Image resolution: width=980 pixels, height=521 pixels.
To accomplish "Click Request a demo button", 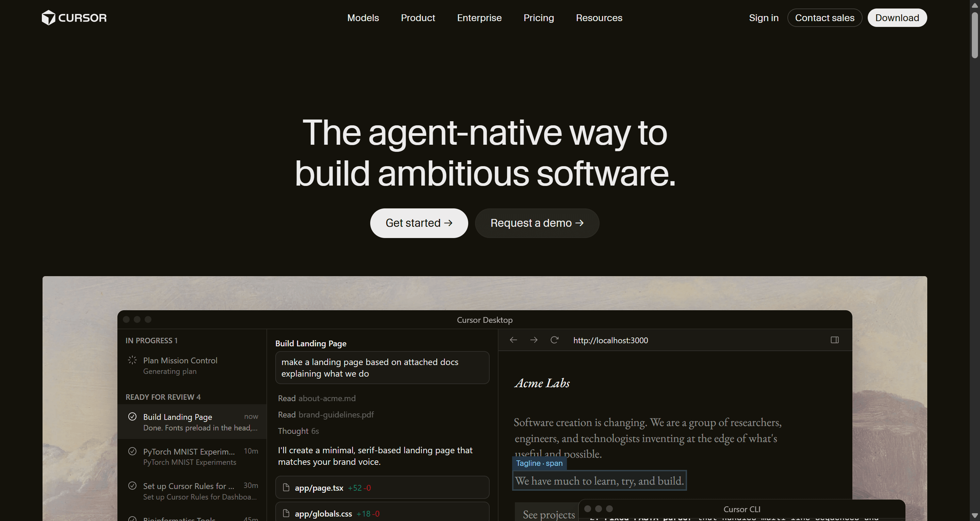I will point(537,223).
